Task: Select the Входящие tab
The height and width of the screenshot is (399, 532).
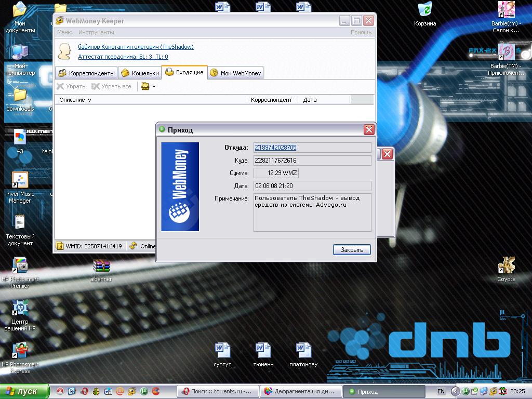Action: coord(184,72)
